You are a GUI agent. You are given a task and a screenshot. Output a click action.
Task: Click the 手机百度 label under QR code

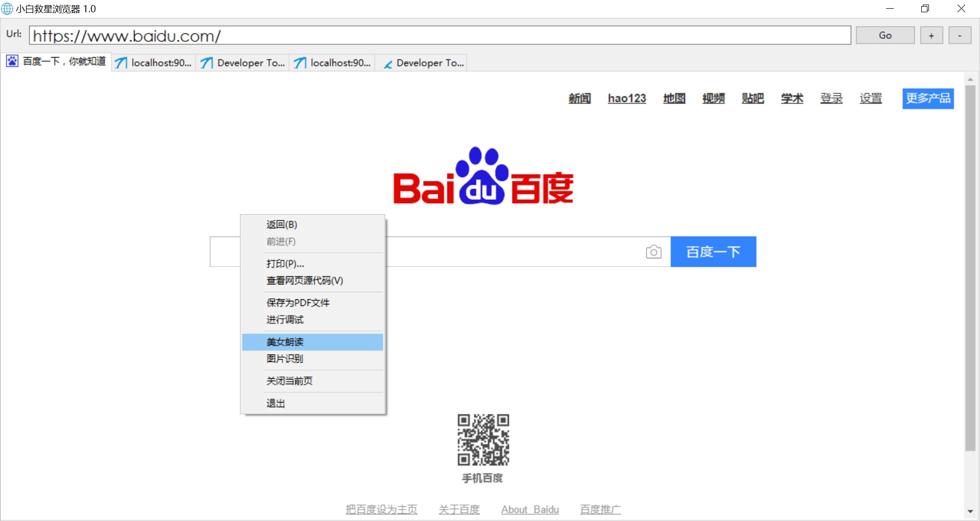[x=482, y=478]
